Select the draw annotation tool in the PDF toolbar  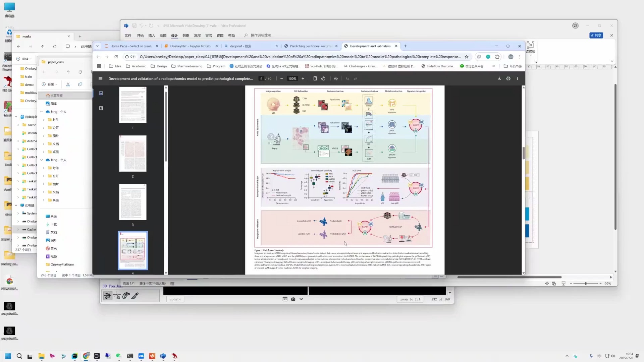336,78
